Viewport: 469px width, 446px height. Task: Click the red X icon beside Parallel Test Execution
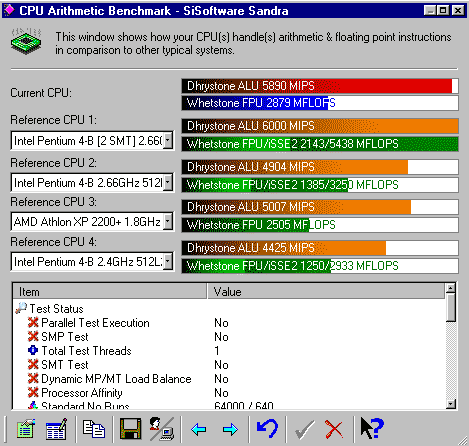(33, 322)
